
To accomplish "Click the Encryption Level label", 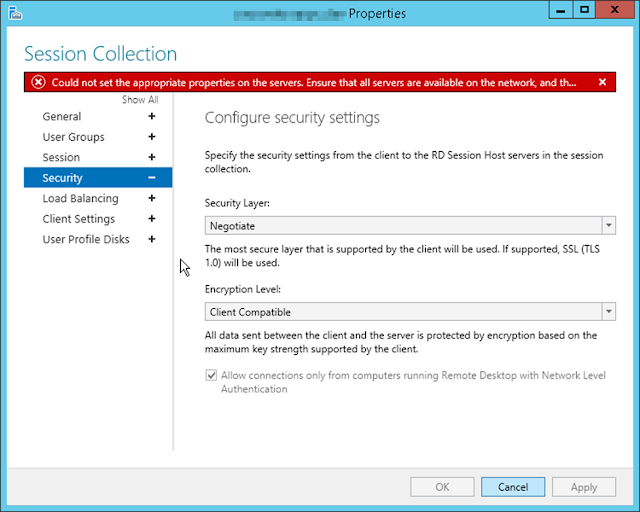I will pyautogui.click(x=243, y=289).
